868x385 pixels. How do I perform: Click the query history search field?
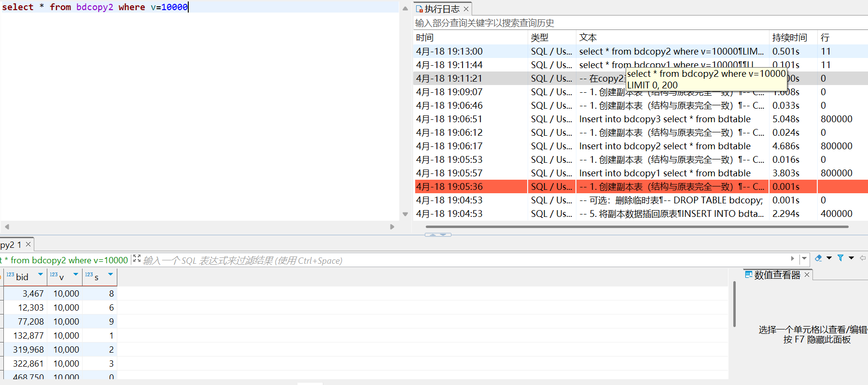(641, 23)
